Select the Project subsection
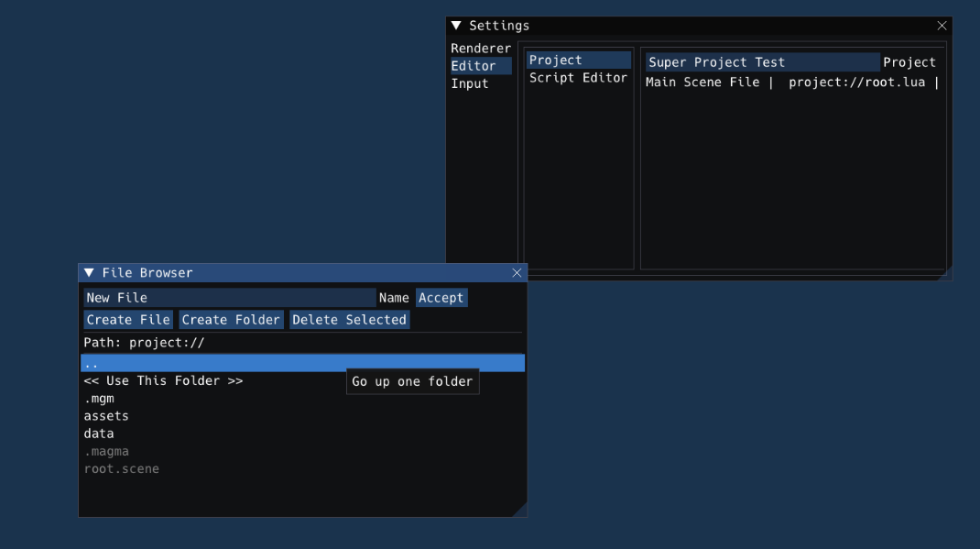Screen dimensions: 980x549 [578, 60]
